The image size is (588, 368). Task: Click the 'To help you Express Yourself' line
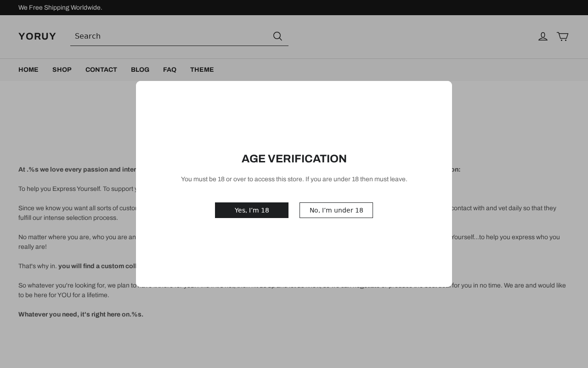tap(77, 189)
